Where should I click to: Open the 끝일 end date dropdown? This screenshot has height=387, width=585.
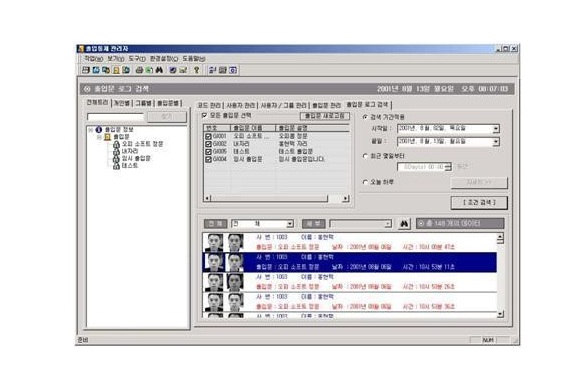pos(495,142)
